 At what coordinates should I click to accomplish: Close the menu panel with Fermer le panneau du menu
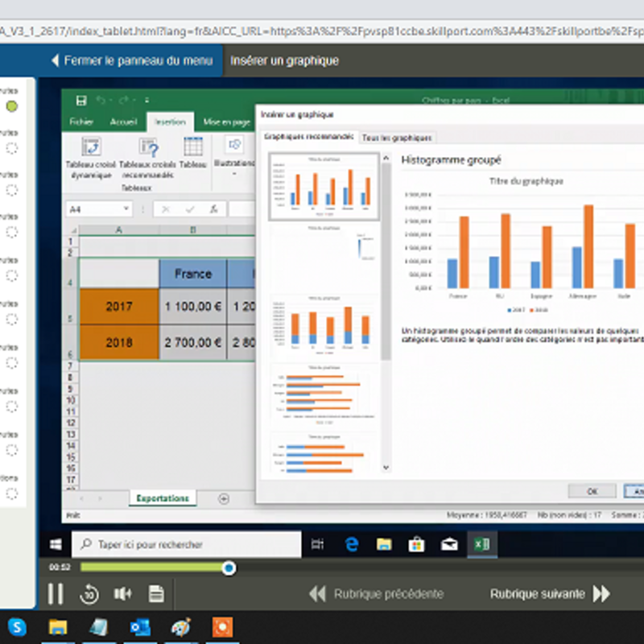click(132, 61)
